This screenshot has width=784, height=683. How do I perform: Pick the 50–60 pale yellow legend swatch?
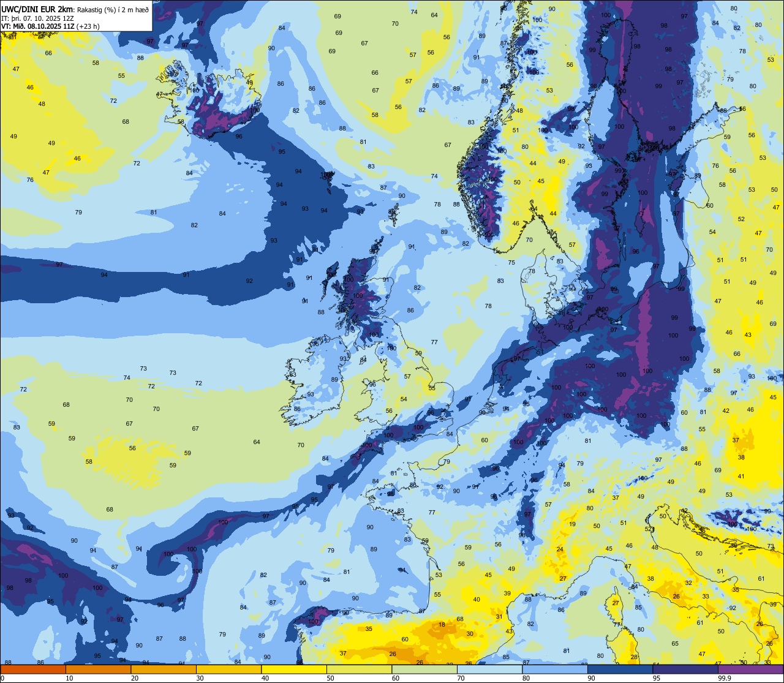359,670
